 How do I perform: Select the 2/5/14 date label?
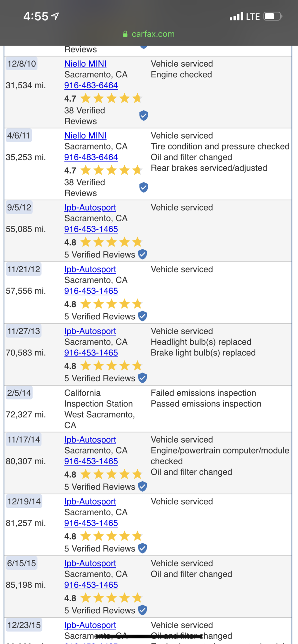coord(19,393)
